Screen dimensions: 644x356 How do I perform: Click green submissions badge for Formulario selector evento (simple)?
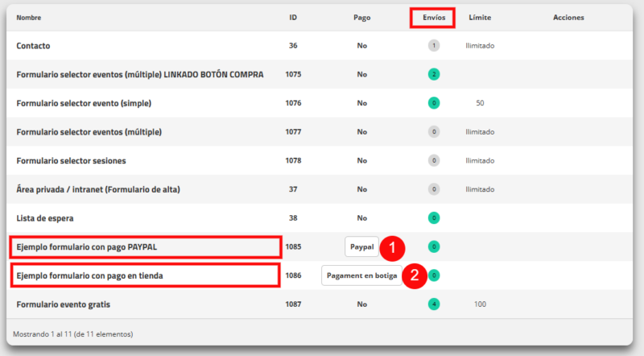(x=434, y=103)
